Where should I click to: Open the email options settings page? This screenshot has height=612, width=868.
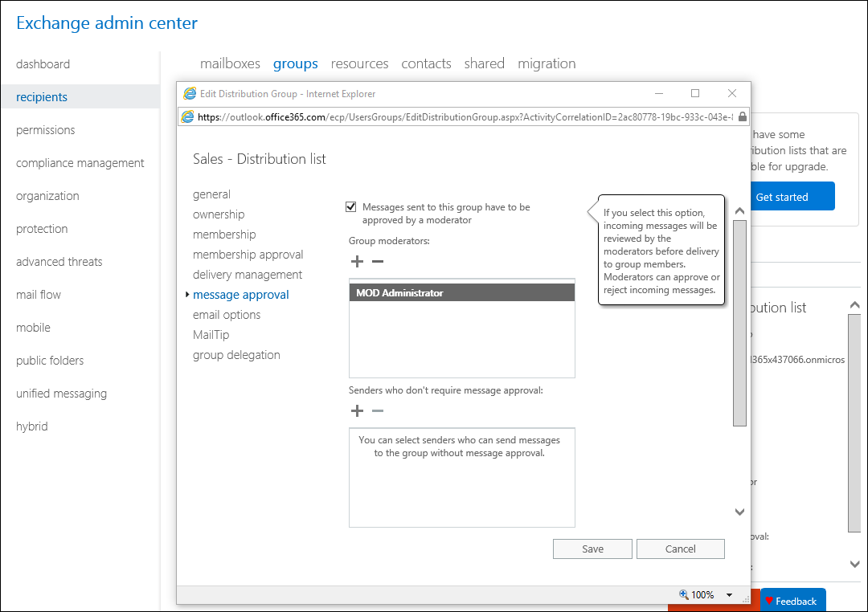point(226,314)
